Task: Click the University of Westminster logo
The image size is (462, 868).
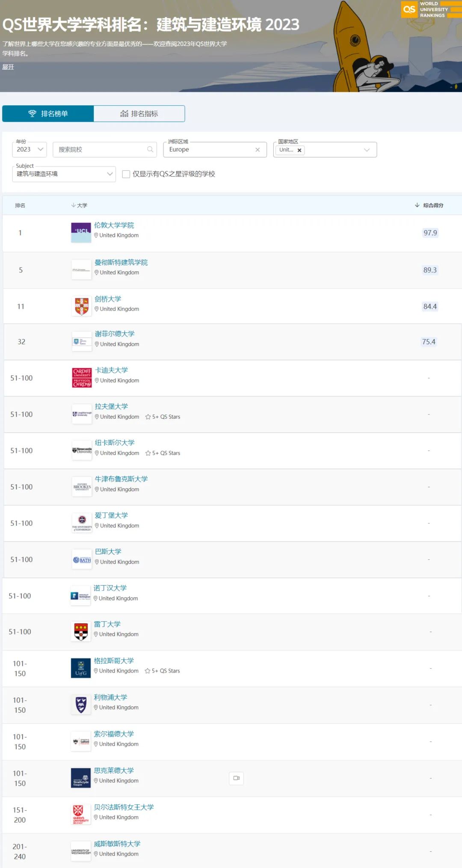Action: (x=81, y=851)
